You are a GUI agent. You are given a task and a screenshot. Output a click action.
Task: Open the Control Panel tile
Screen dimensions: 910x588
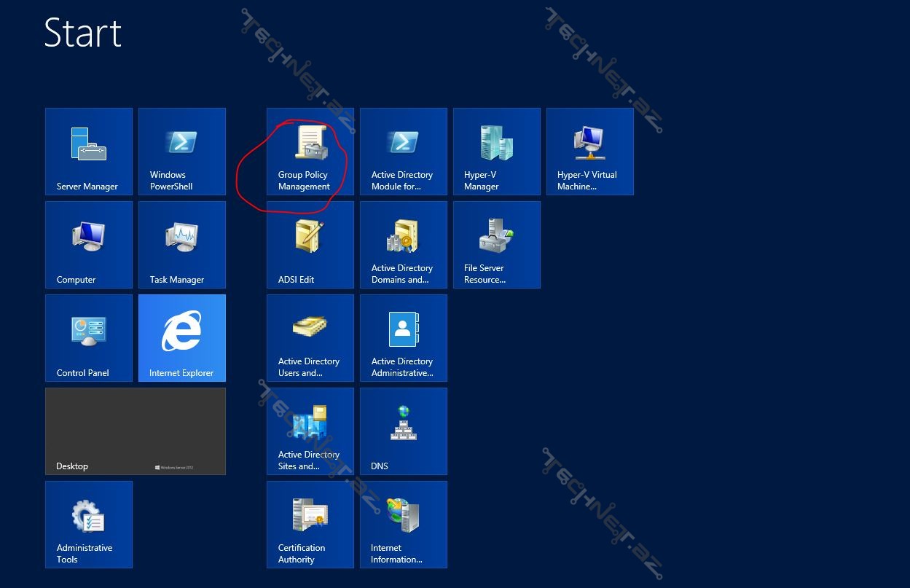[x=89, y=338]
